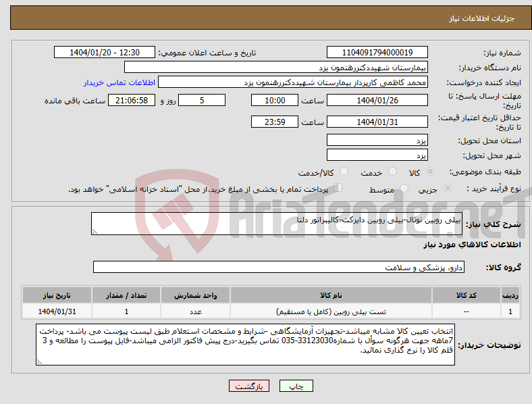
Task: Click the واحد شمارش column header
Action: click(195, 295)
